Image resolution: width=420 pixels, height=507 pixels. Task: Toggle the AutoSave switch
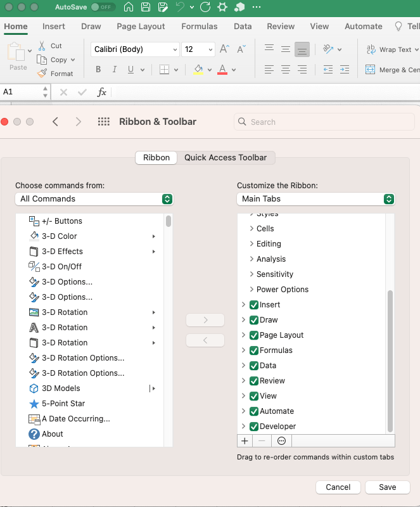pos(103,7)
